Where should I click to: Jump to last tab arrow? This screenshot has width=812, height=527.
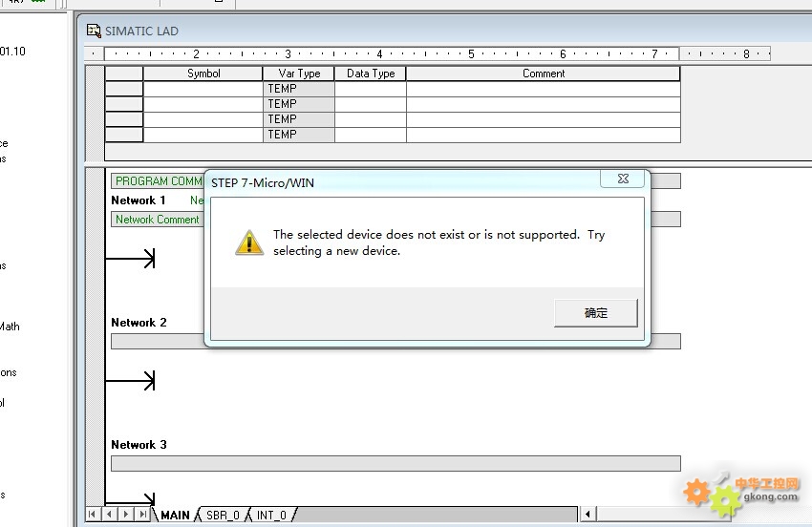(x=142, y=514)
